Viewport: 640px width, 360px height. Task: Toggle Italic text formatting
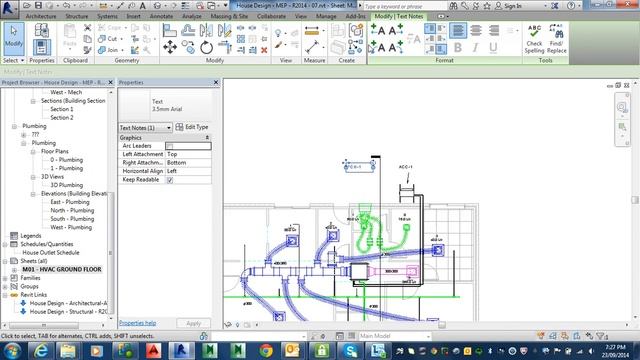(476, 47)
